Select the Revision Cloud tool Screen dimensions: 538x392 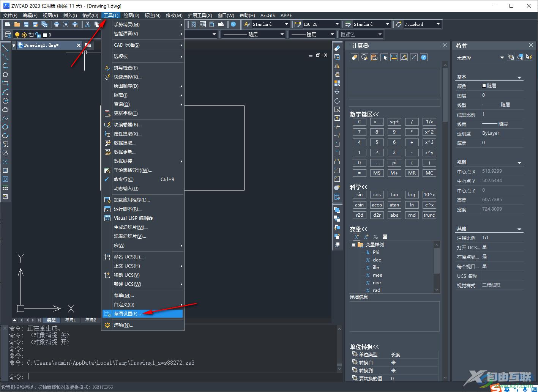pyautogui.click(x=5, y=109)
